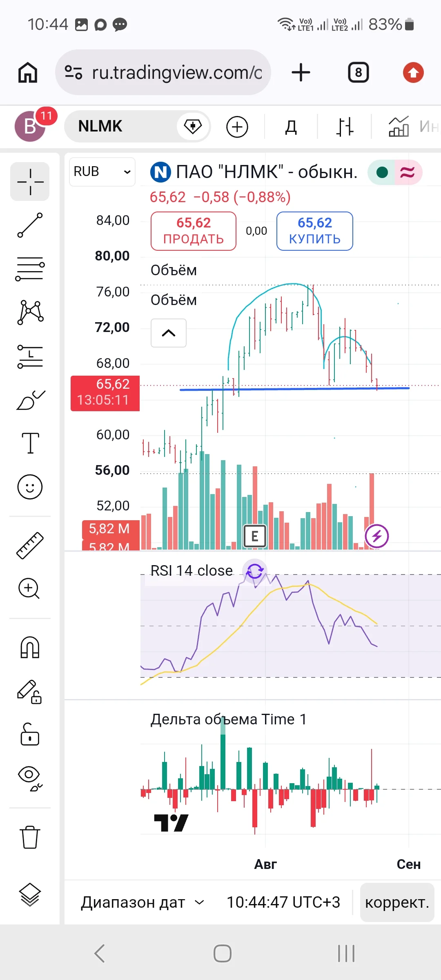Tap the red browser update arrow icon
This screenshot has height=980, width=441.
413,73
